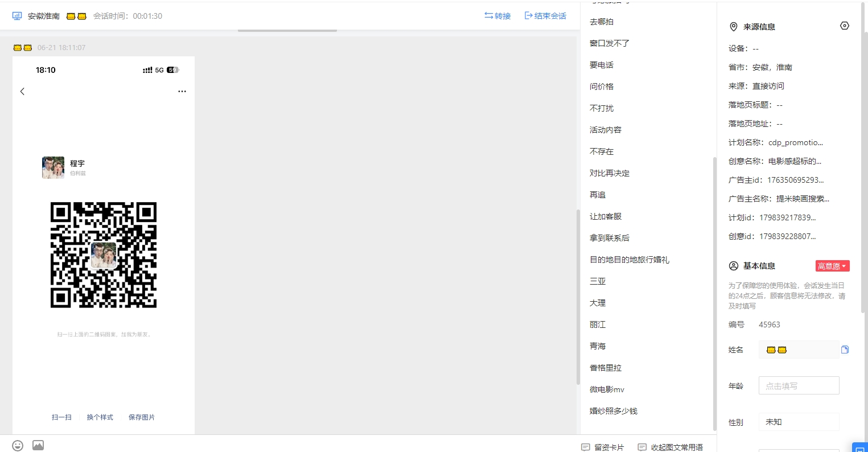Screen dimensions: 868x452
Task: Select quick phrase 对比再决定
Action: 610,173
